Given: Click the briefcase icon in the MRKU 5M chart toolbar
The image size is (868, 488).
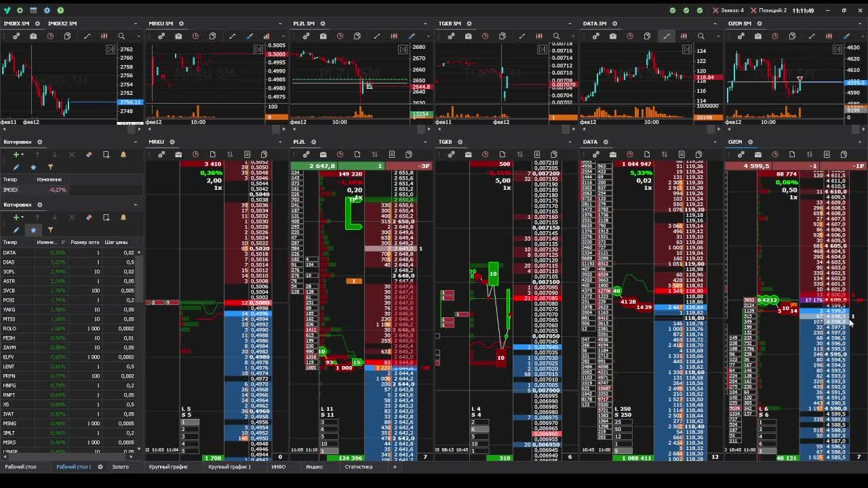Looking at the screenshot, I should coord(178,36).
